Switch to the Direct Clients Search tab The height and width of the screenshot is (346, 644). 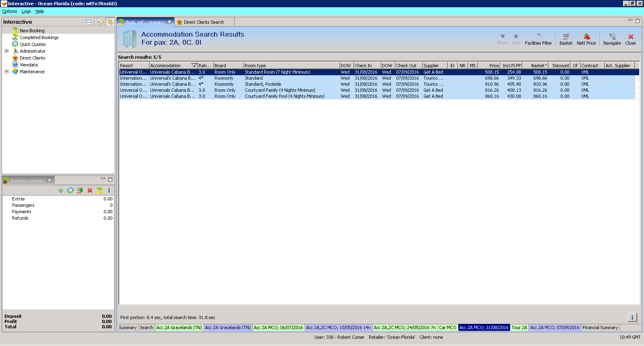pos(204,22)
